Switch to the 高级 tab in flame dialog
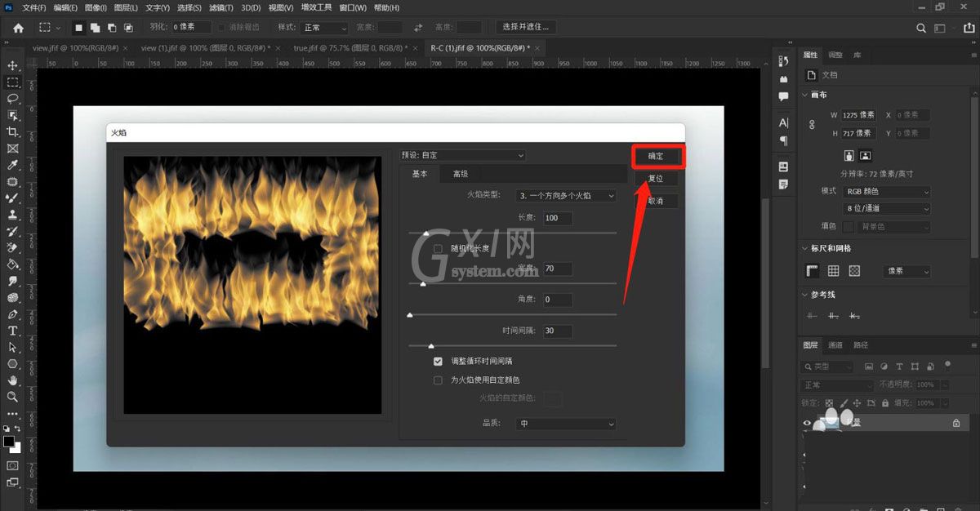The image size is (980, 511). (x=461, y=174)
